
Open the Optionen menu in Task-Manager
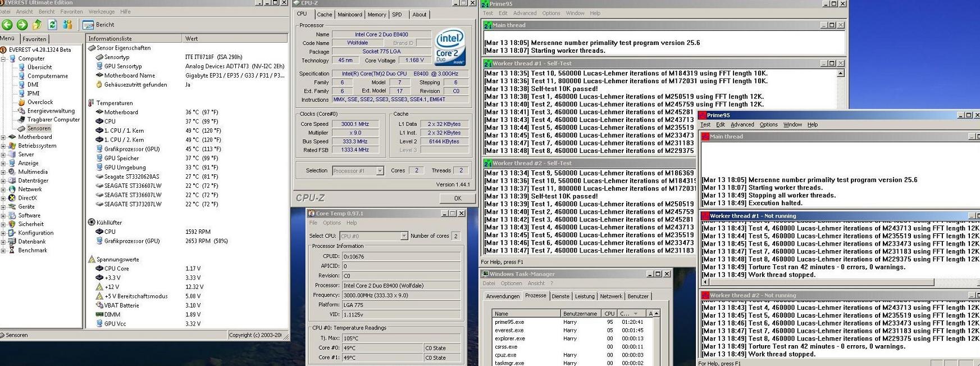511,283
